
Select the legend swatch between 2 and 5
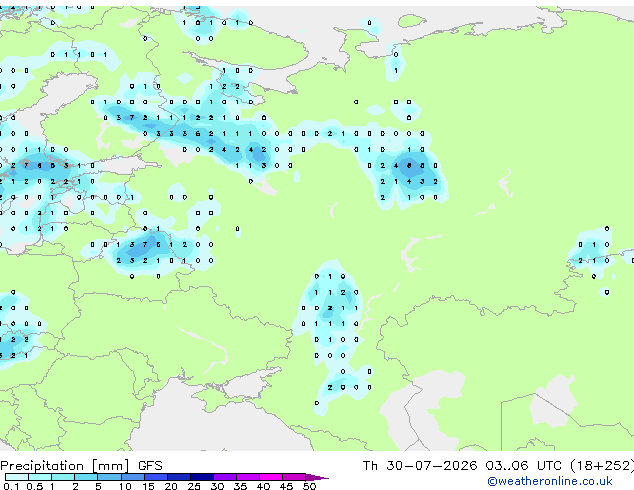pyautogui.click(x=86, y=477)
